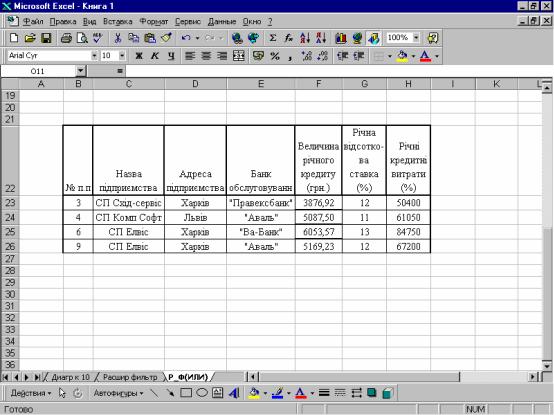Expand the font color dropdown in formatting toolbar
This screenshot has width=554, height=415.
tap(437, 56)
